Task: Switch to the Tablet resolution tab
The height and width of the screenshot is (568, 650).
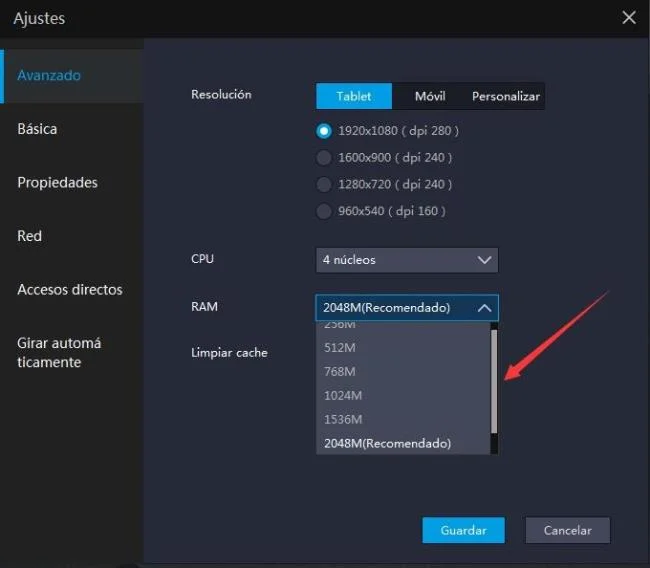Action: click(354, 96)
